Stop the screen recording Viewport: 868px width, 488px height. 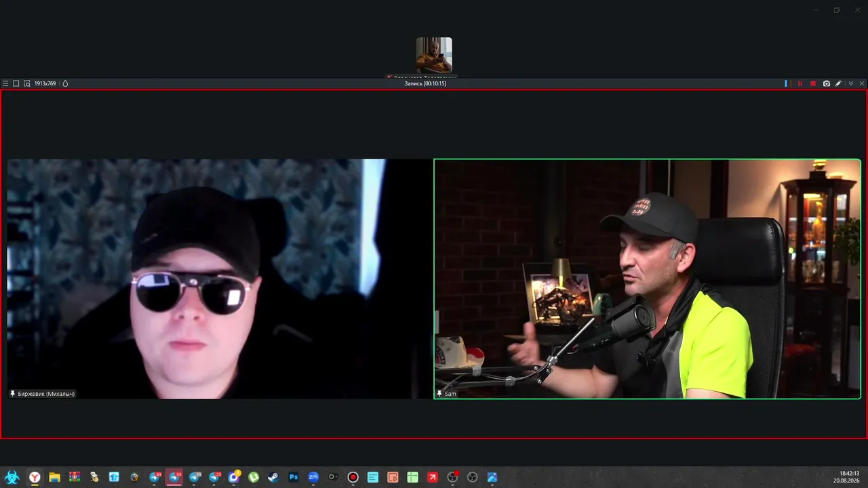813,83
